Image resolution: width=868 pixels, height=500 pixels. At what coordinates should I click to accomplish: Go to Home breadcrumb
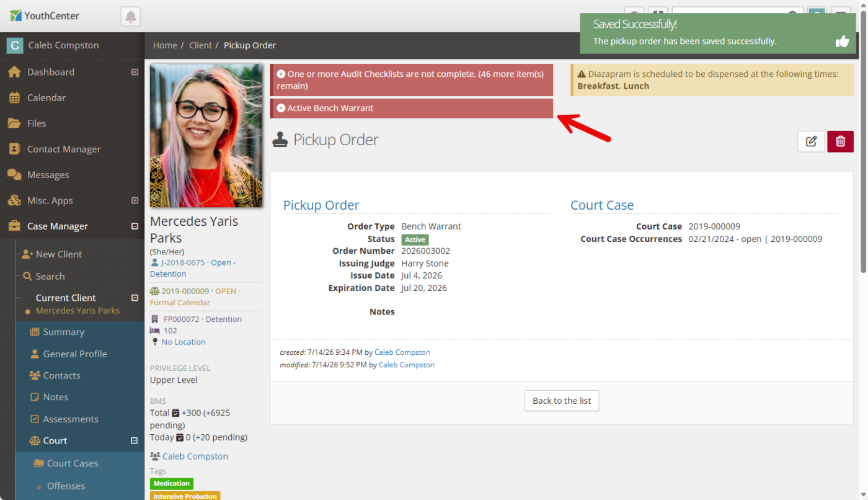click(x=165, y=45)
